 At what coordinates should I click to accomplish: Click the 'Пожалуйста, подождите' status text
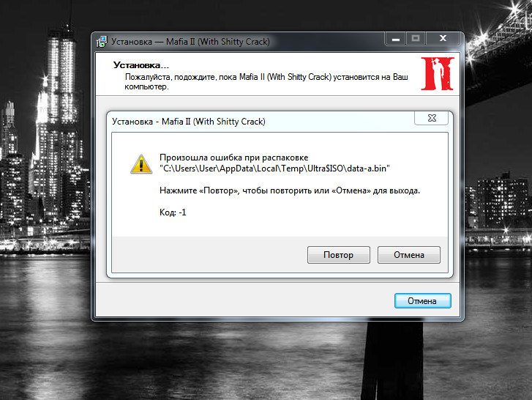pyautogui.click(x=266, y=81)
